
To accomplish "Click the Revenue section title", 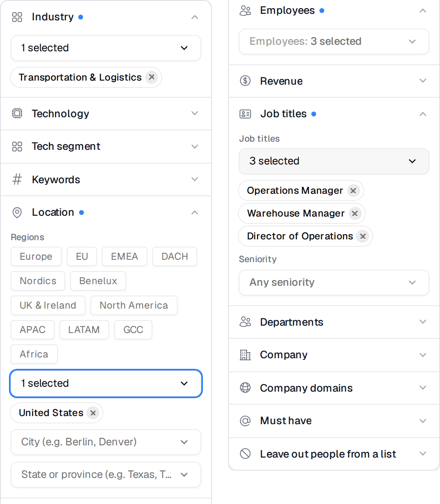I will coord(281,81).
